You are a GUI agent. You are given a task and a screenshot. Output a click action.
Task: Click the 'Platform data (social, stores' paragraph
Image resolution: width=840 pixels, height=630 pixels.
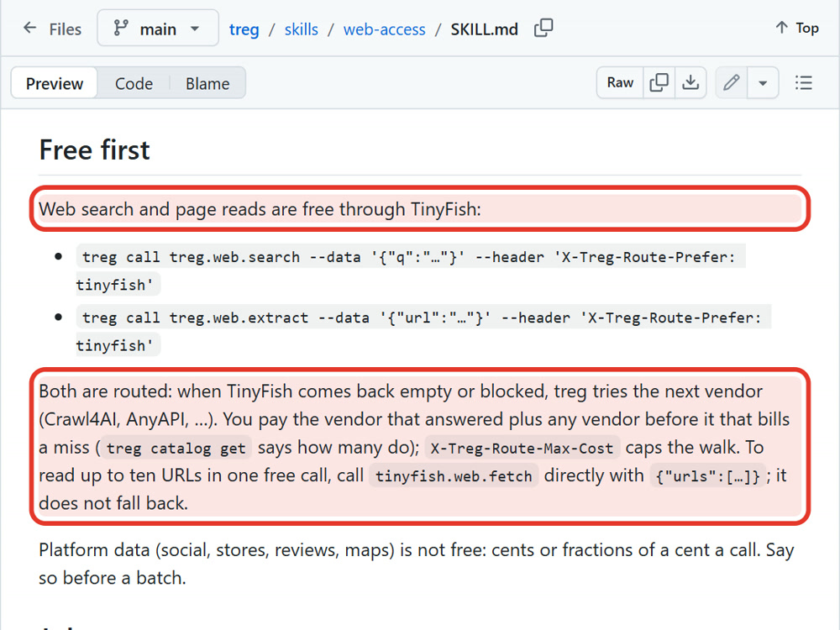pyautogui.click(x=417, y=564)
